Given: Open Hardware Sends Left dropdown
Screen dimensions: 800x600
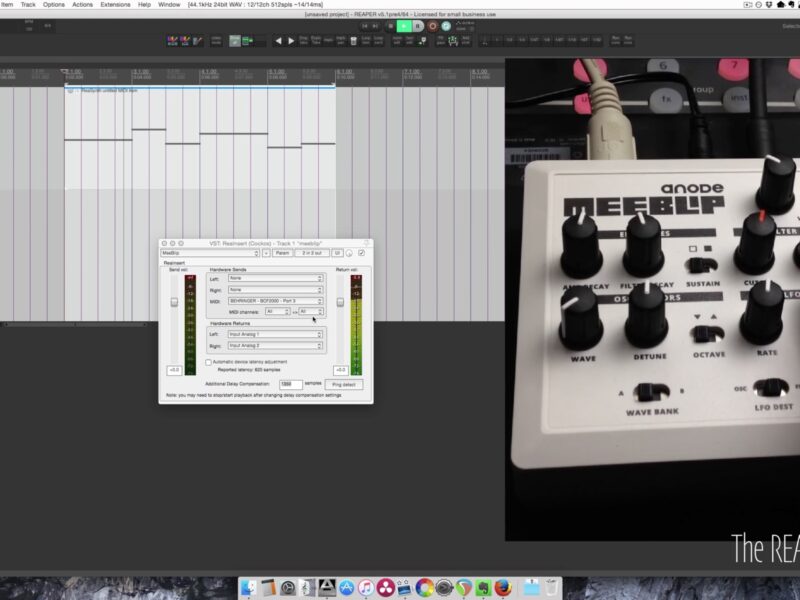Looking at the screenshot, I should pos(276,278).
